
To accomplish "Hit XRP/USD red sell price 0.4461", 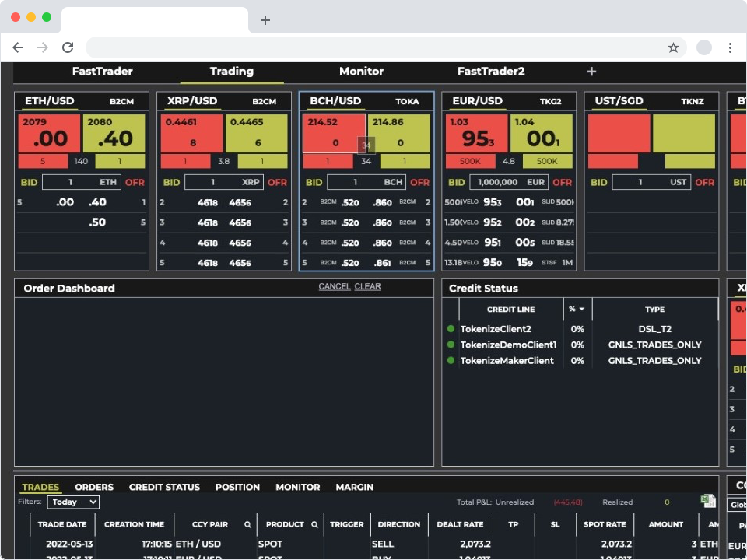I will (x=191, y=133).
